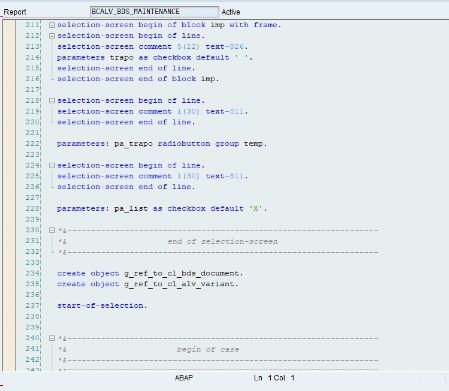Collapse the comment block at line 240
Image resolution: width=449 pixels, height=391 pixels.
coord(52,338)
